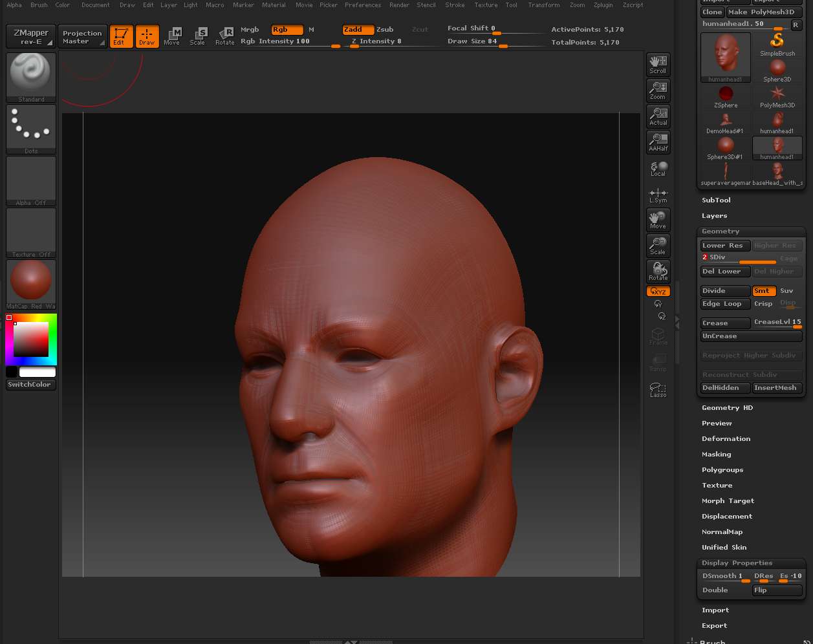The width and height of the screenshot is (813, 644).
Task: Select the SimpleBrush tool
Action: [x=777, y=42]
